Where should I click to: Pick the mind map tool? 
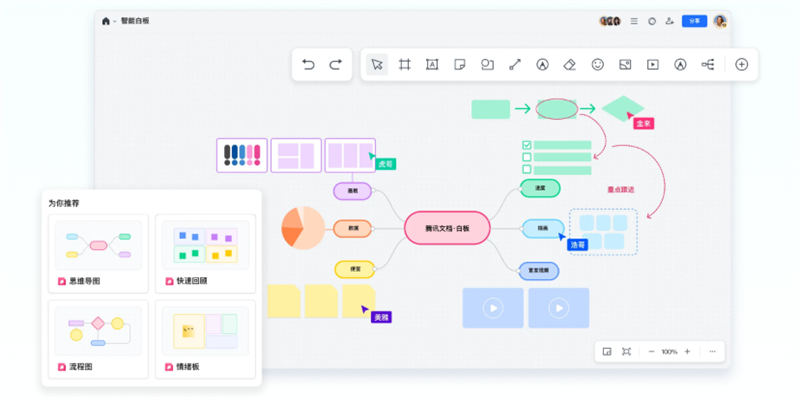point(708,64)
